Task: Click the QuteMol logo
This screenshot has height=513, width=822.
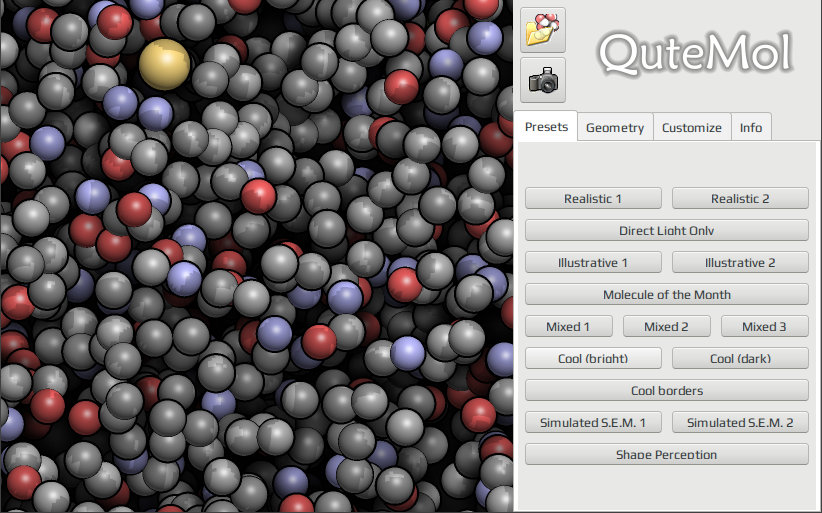Action: (x=695, y=54)
